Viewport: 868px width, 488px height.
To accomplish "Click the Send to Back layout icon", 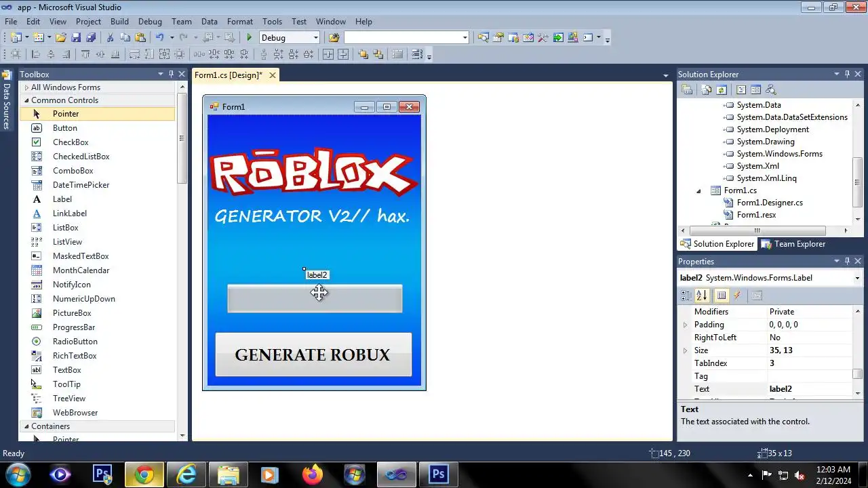I will tap(378, 54).
